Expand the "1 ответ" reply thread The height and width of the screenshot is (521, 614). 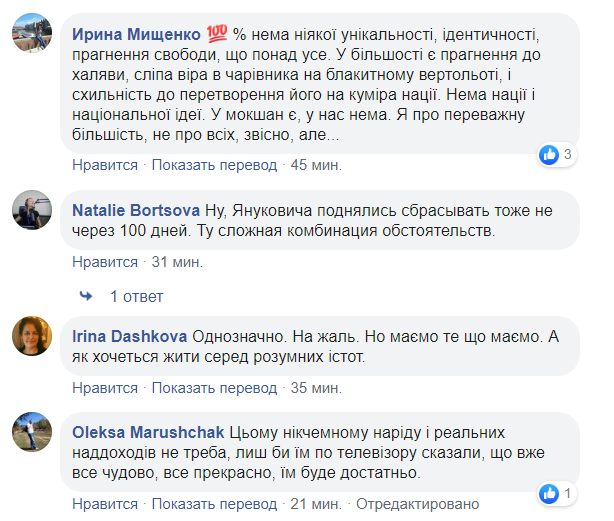136,296
